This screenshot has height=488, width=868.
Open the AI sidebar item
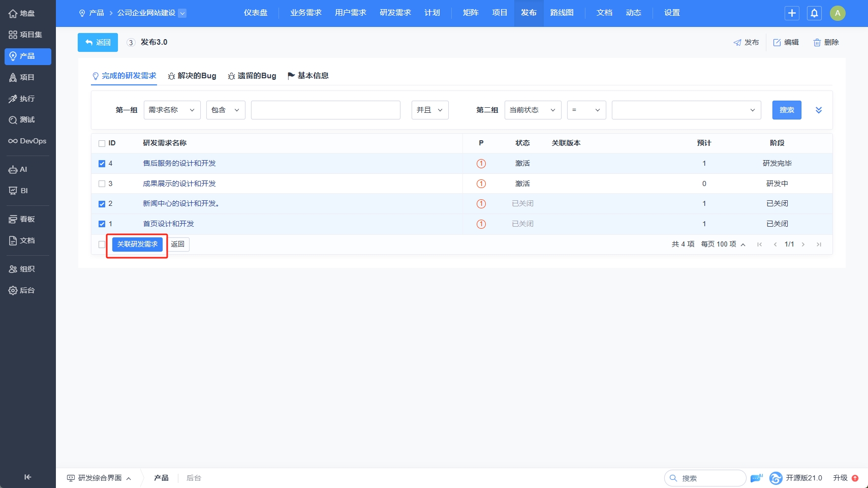(27, 169)
